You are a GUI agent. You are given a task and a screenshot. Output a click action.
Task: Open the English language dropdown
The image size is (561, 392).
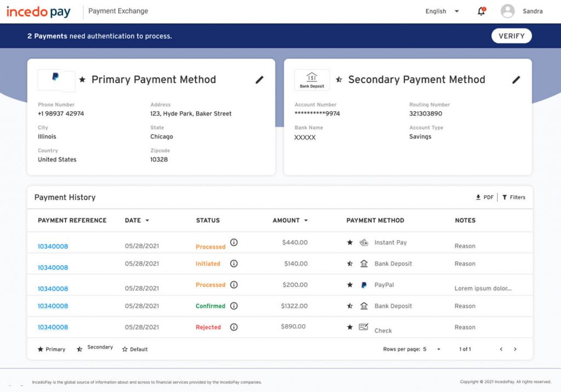click(x=441, y=11)
